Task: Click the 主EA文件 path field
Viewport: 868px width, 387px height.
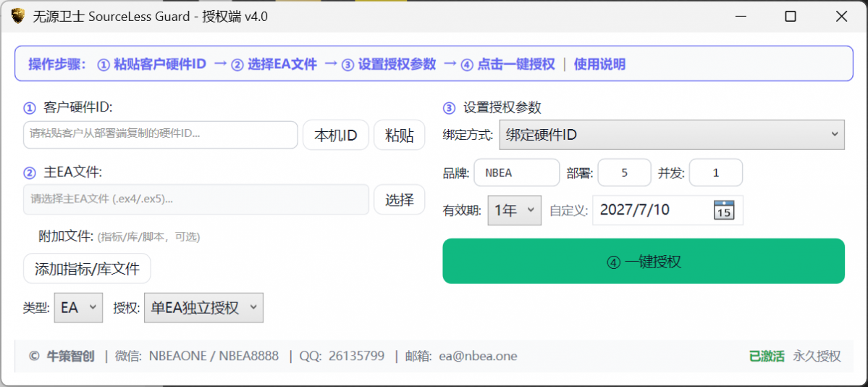Action: pos(196,199)
